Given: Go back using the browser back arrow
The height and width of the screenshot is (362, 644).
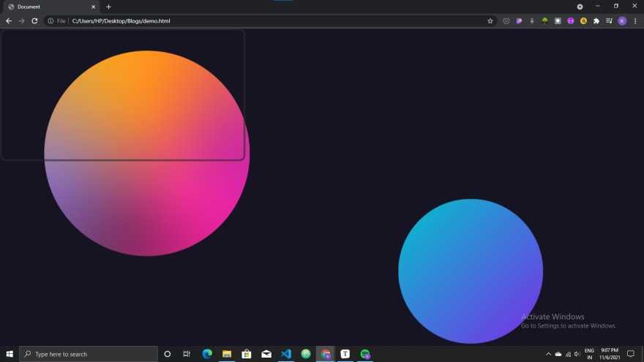Looking at the screenshot, I should 9,21.
